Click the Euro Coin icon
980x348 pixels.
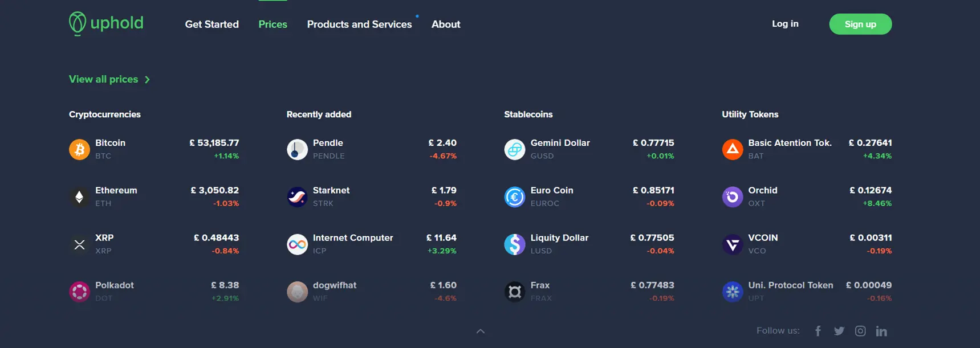pyautogui.click(x=515, y=196)
